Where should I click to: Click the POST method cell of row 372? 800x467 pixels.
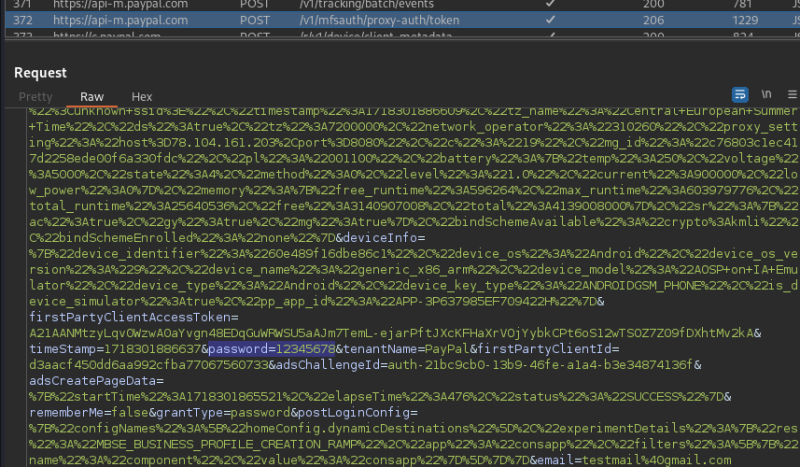255,20
